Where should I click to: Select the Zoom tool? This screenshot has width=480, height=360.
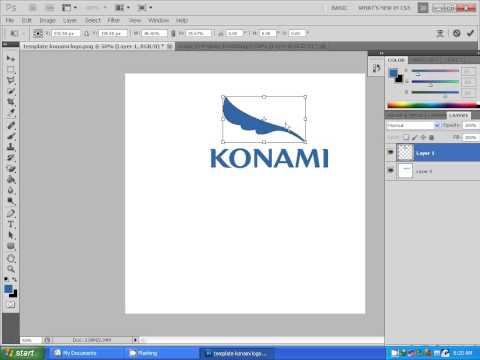11,269
